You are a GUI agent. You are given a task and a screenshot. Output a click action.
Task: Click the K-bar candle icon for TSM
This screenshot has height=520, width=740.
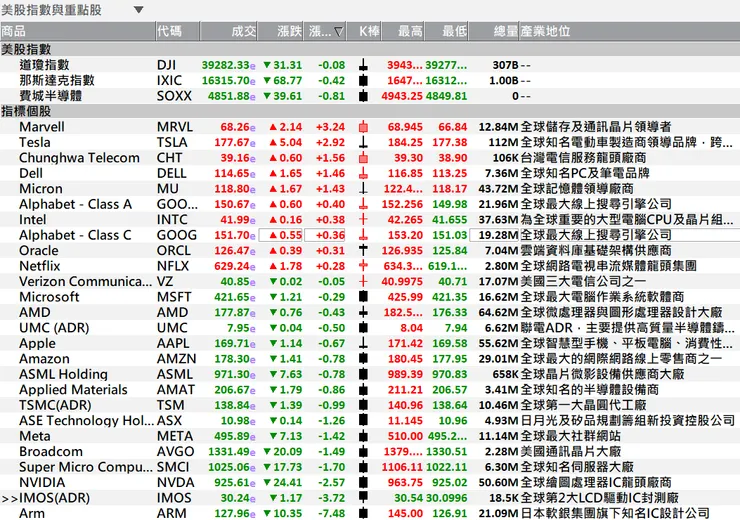coord(363,405)
